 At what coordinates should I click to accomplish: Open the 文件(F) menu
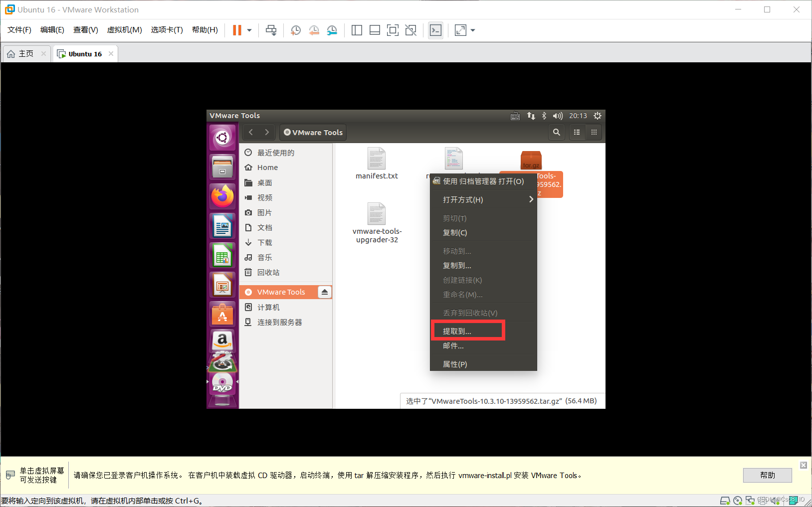click(19, 30)
